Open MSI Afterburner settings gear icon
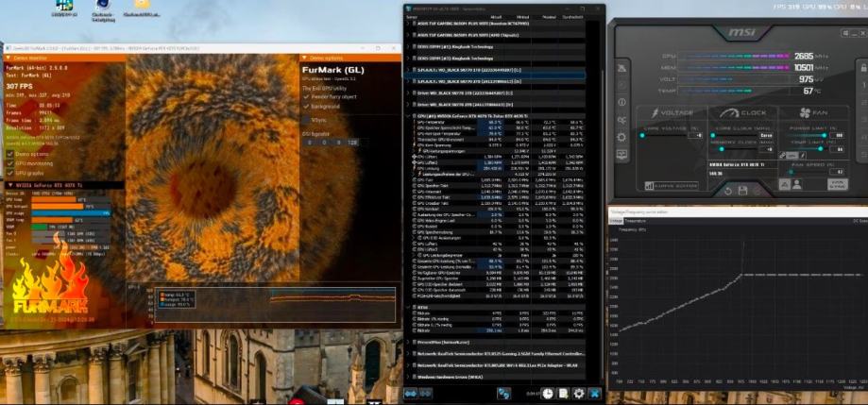This screenshot has height=405, width=868. 621,137
